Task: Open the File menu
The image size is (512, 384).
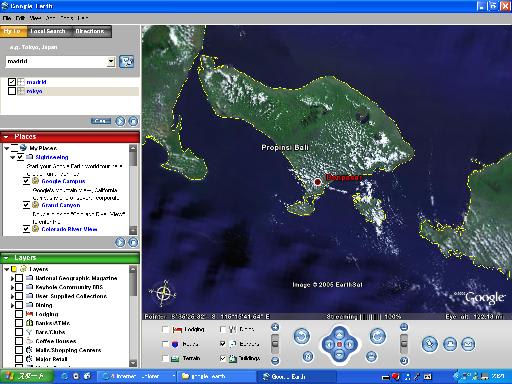Action: click(x=7, y=18)
